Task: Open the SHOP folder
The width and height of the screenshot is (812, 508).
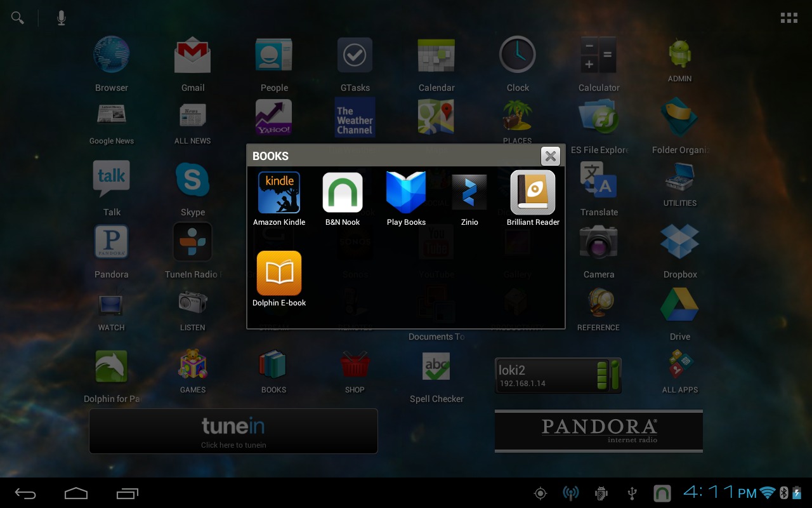Action: [x=355, y=371]
